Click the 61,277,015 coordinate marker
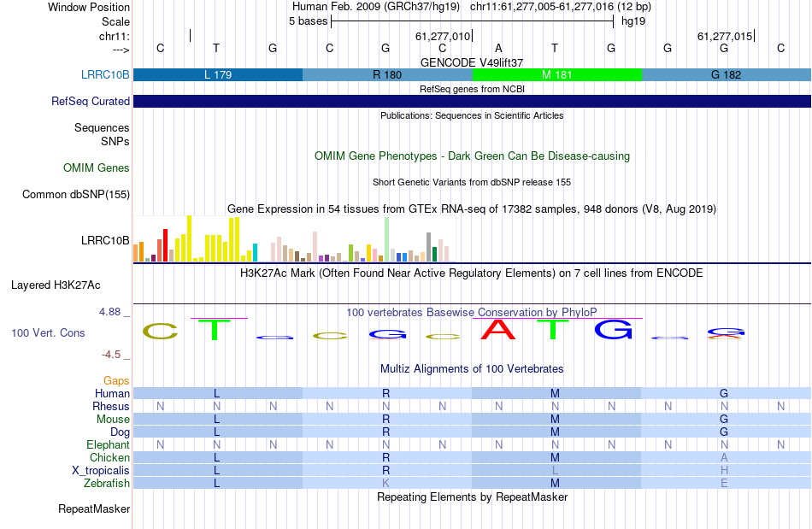 pos(725,36)
